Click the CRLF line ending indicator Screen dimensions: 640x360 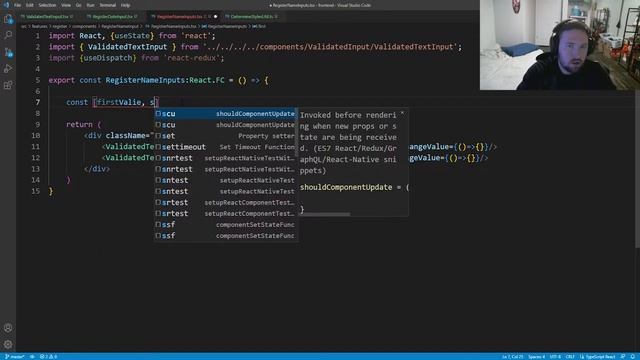coord(570,357)
